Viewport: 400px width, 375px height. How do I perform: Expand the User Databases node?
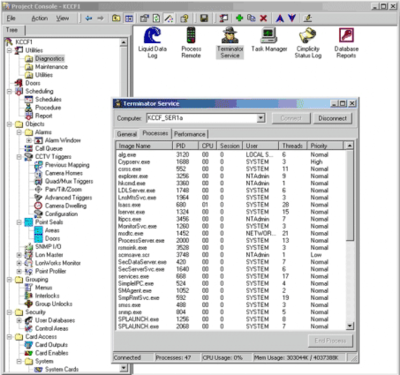pos(19,320)
